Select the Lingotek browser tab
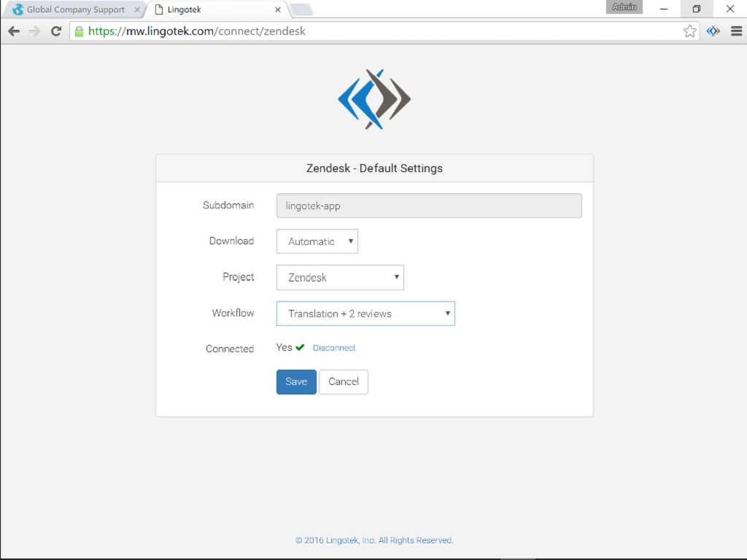Screen dimensions: 747x560 212,10
